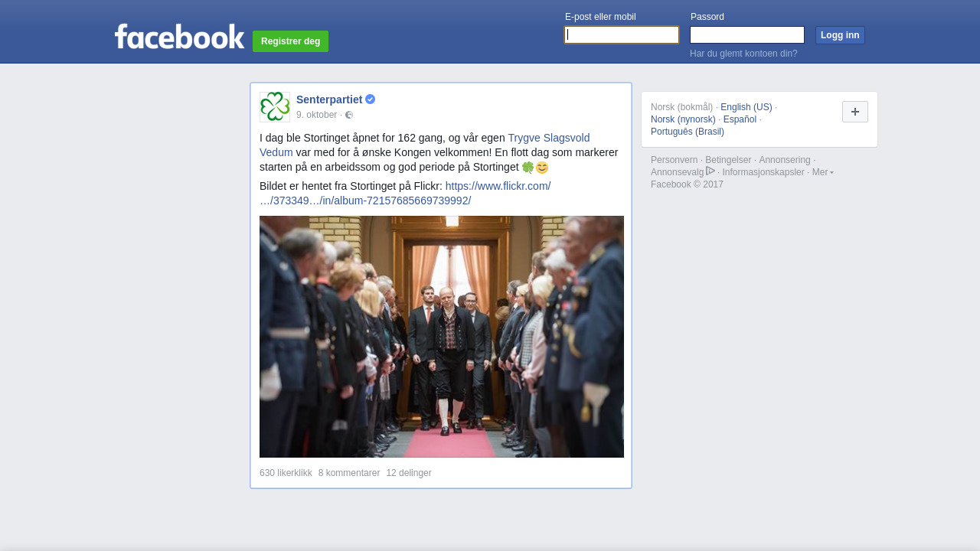The image size is (980, 551).
Task: Open Har du glemt kontoen din link
Action: point(743,54)
